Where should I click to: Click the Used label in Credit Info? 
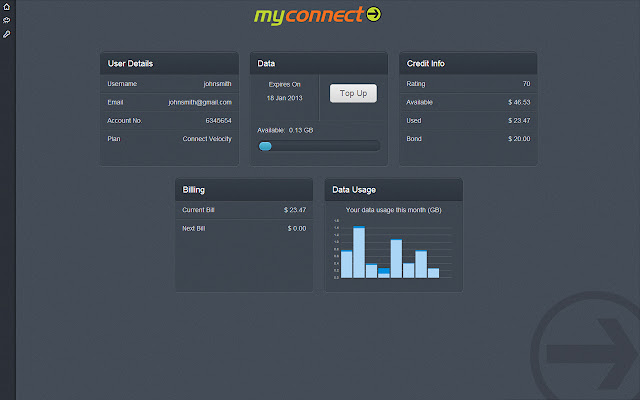[x=413, y=120]
